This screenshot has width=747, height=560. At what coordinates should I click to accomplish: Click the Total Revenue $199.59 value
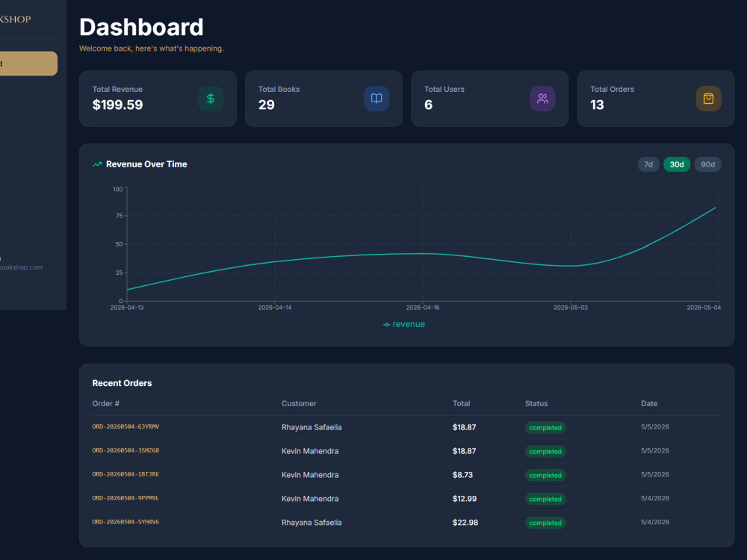coord(118,105)
